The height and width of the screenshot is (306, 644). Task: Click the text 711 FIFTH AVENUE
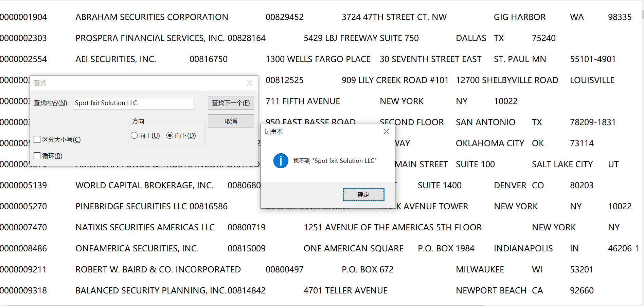(x=303, y=101)
